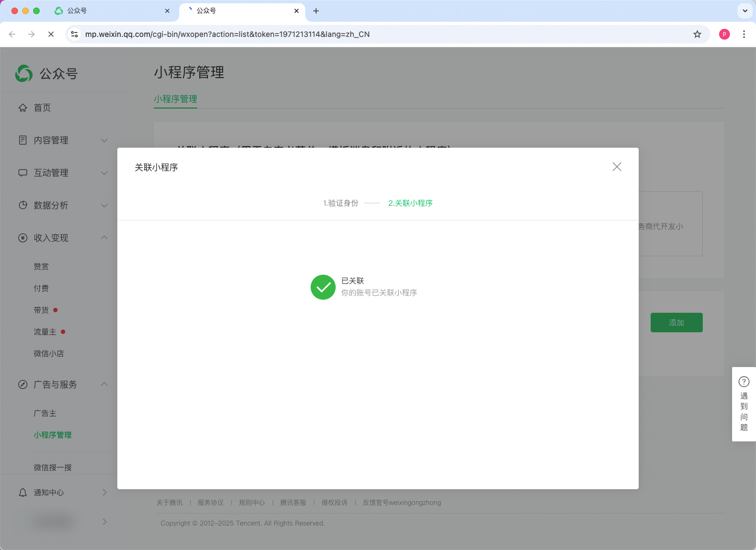
Task: Click the 首页 home icon in sidebar
Action: [x=23, y=108]
